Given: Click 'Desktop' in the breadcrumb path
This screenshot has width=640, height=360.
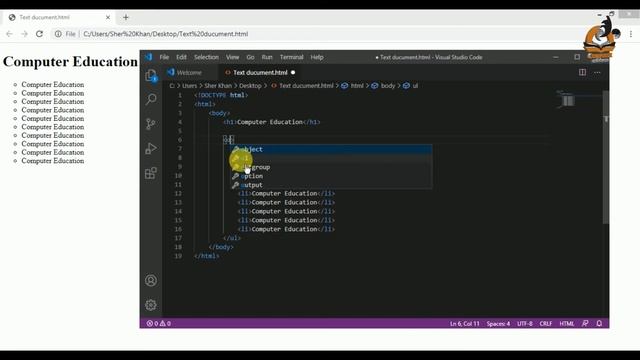Looking at the screenshot, I should [x=250, y=86].
